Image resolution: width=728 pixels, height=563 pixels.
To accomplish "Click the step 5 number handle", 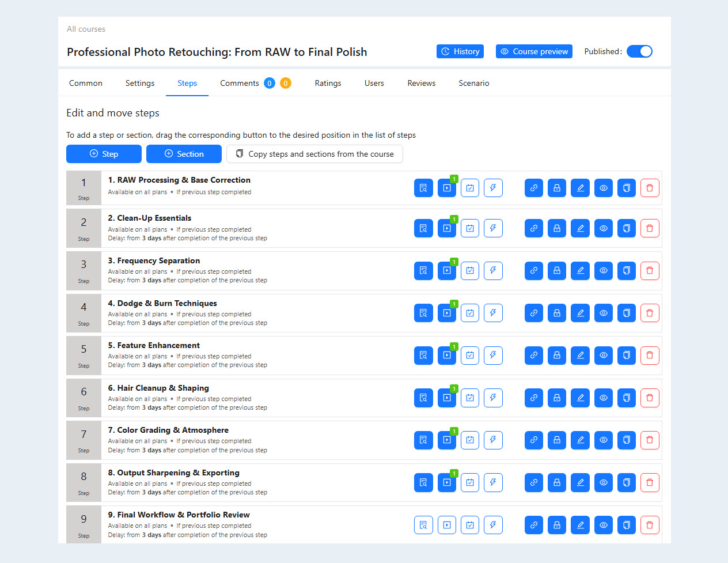I will (84, 355).
